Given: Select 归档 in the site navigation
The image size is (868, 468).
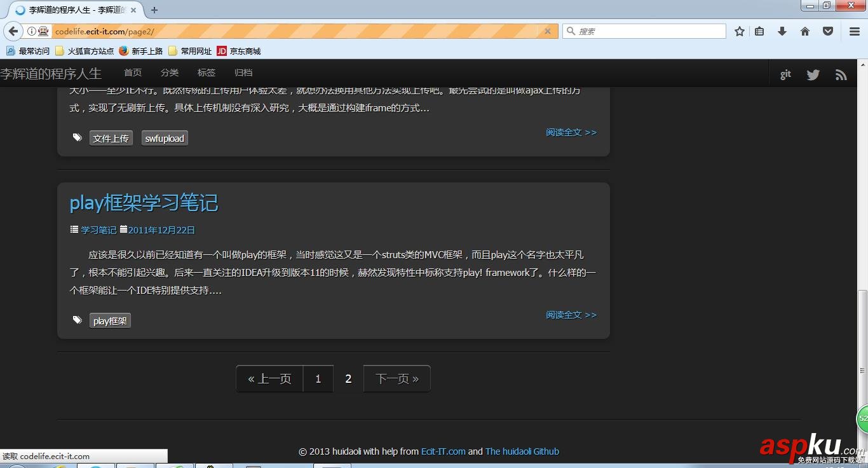Looking at the screenshot, I should pyautogui.click(x=243, y=72).
